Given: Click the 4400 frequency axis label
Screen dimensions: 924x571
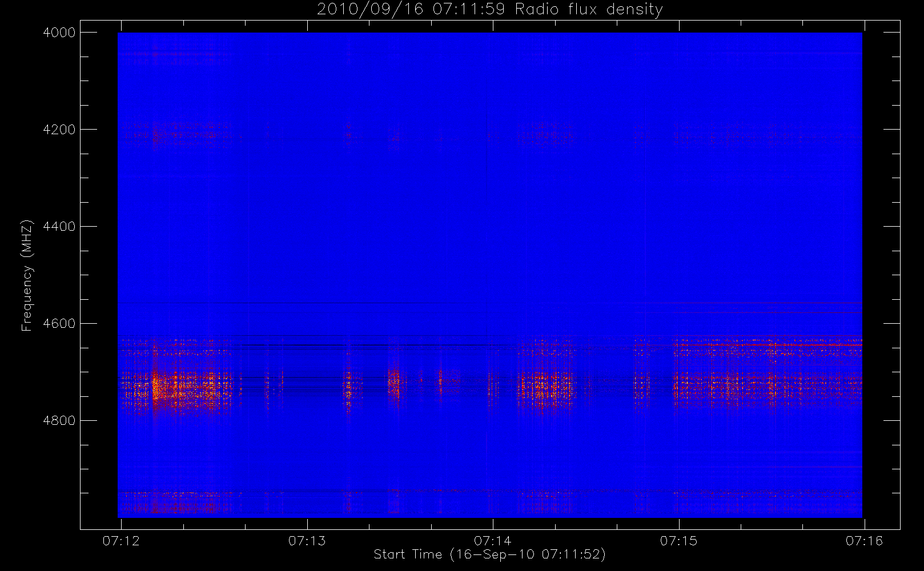Looking at the screenshot, I should pos(59,227).
